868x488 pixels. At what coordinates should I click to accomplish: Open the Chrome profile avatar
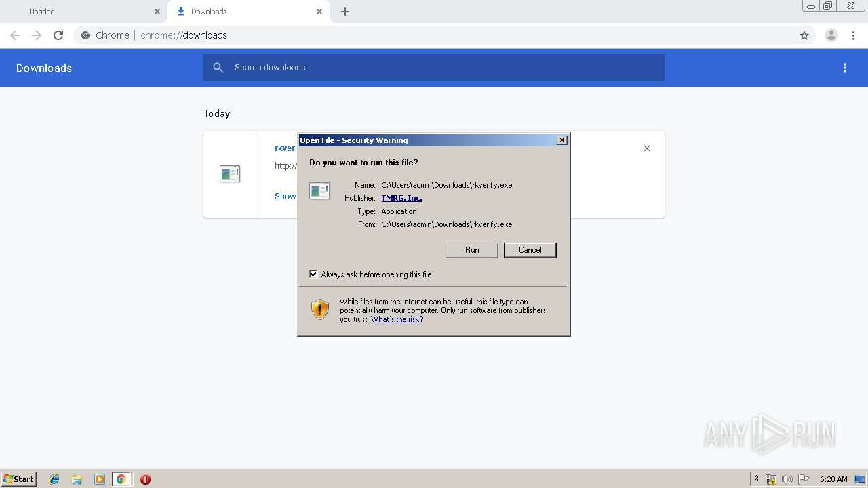(x=831, y=35)
